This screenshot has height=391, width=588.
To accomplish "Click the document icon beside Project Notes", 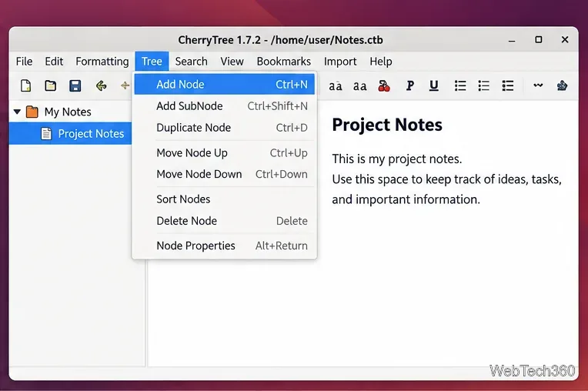I will tap(46, 133).
